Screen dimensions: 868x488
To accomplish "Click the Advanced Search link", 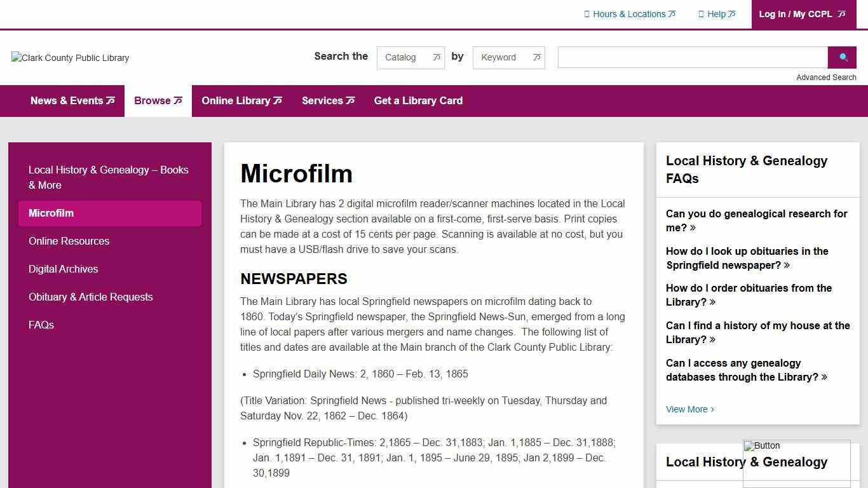I will pyautogui.click(x=826, y=77).
